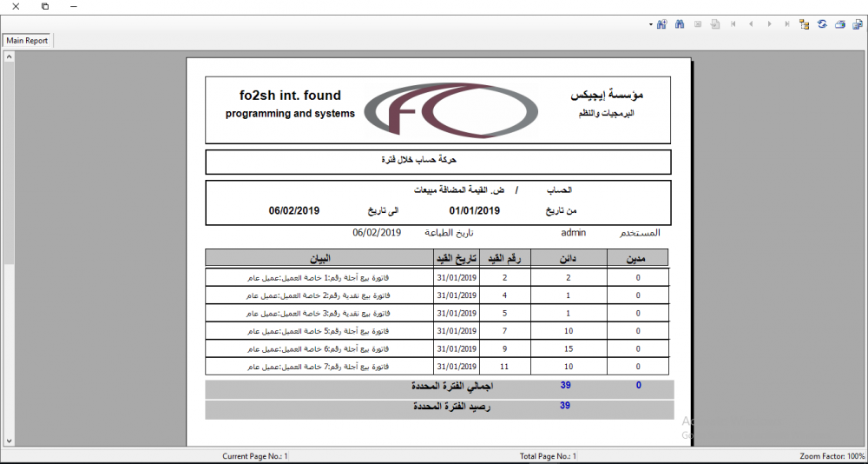The height and width of the screenshot is (464, 868).
Task: Go to previous page arrow
Action: click(751, 24)
